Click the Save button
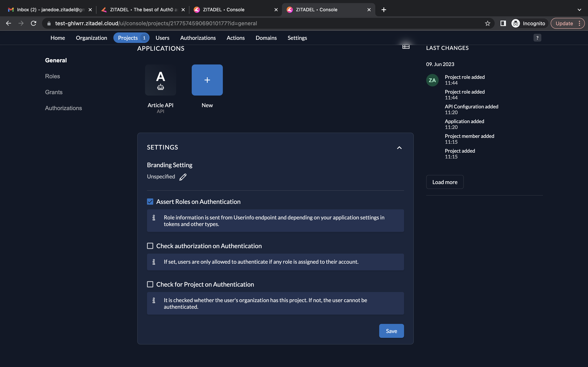Screen dimensions: 588x367 tap(391, 331)
